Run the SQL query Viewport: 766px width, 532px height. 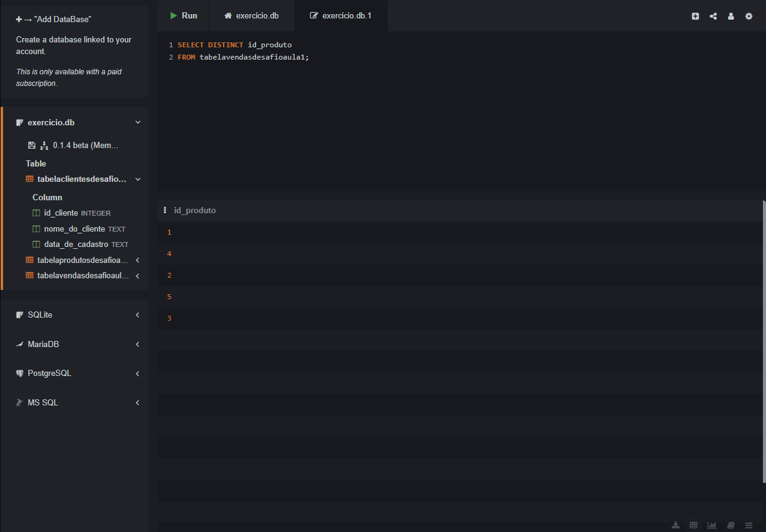(183, 16)
